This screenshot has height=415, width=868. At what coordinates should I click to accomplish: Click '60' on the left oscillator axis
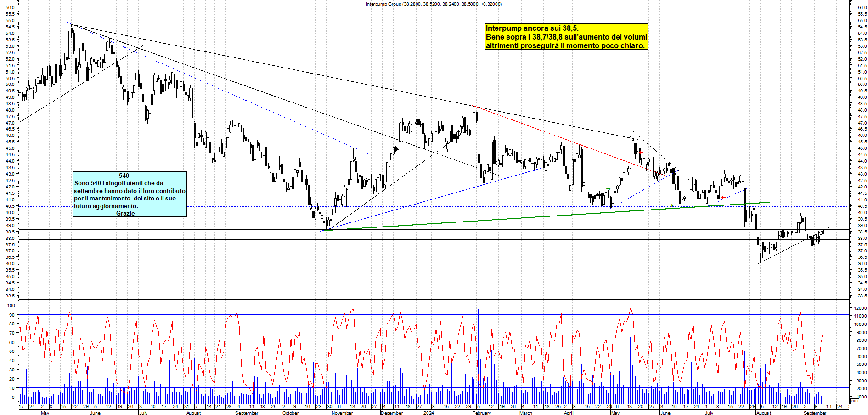pos(12,342)
